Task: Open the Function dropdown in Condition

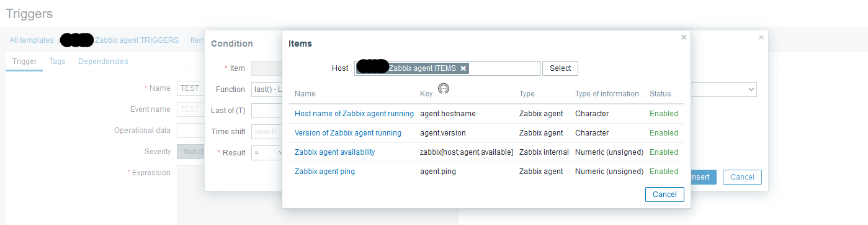Action: (x=267, y=89)
